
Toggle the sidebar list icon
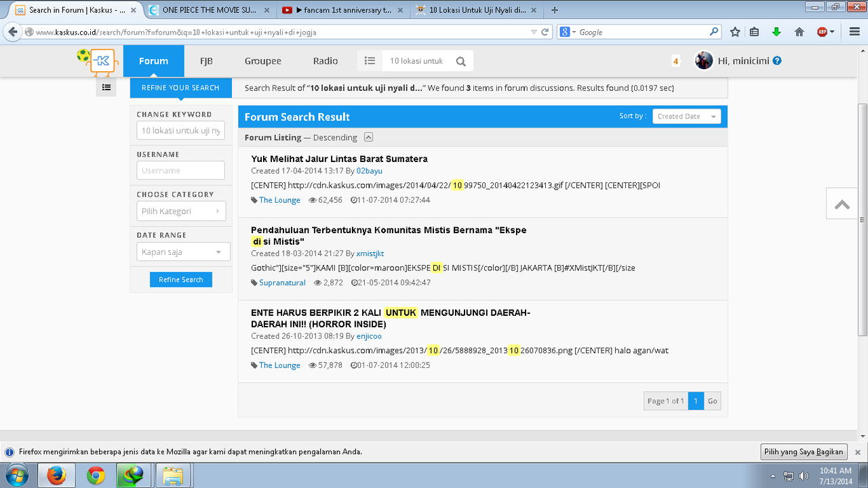coord(106,87)
